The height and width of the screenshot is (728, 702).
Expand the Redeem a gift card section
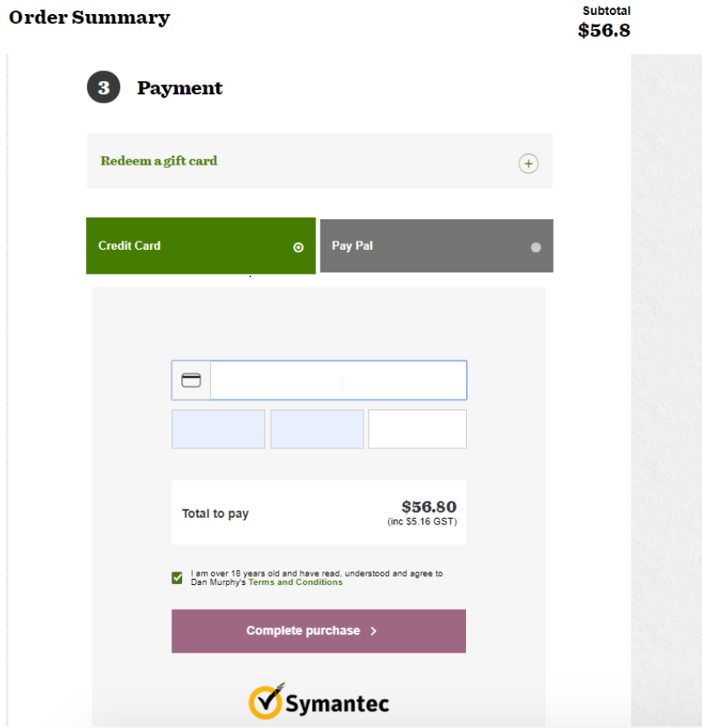tap(159, 161)
